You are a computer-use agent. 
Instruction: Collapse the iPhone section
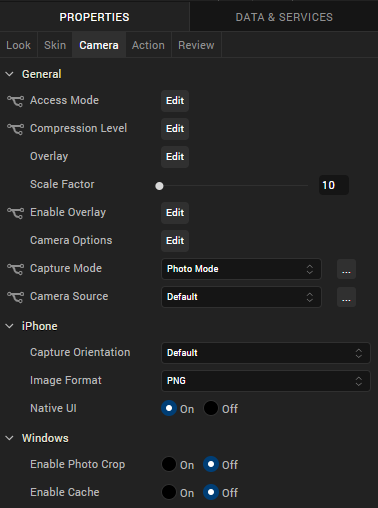pyautogui.click(x=10, y=326)
